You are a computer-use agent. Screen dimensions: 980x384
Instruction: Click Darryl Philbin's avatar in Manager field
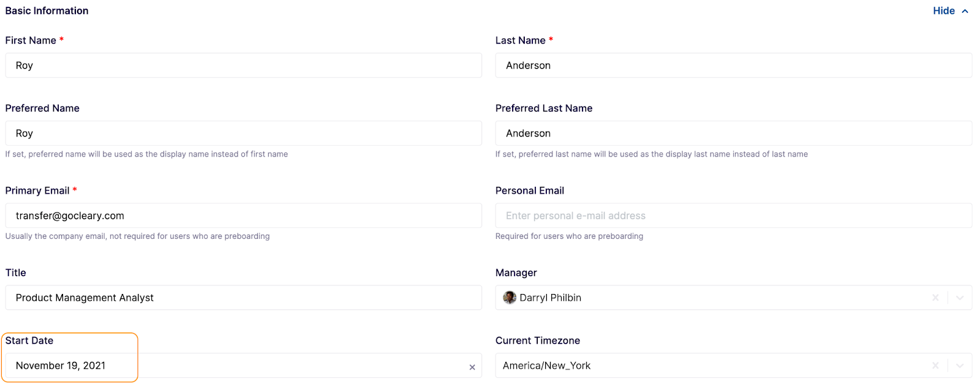[x=510, y=298]
